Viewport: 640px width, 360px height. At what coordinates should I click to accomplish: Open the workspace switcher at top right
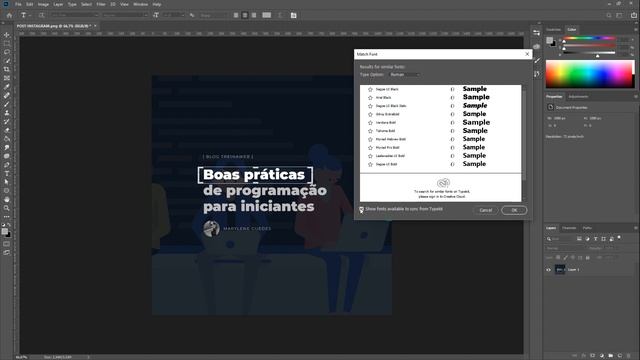point(620,15)
